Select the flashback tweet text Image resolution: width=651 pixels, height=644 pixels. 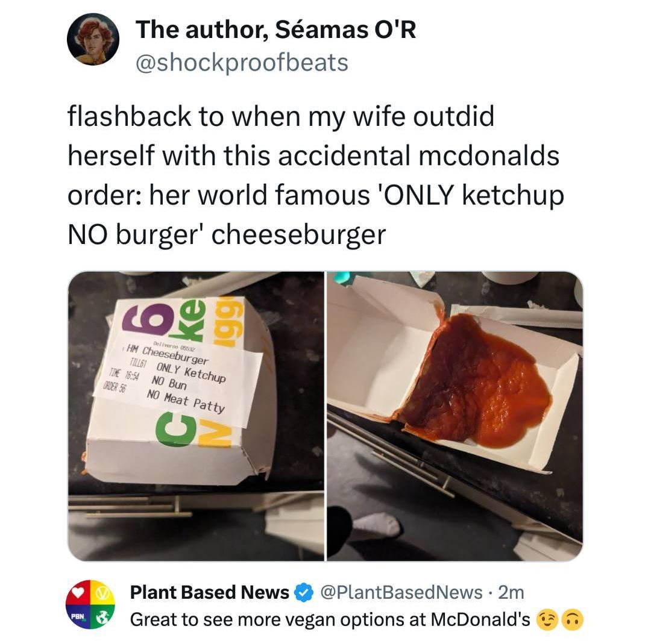tap(315, 175)
